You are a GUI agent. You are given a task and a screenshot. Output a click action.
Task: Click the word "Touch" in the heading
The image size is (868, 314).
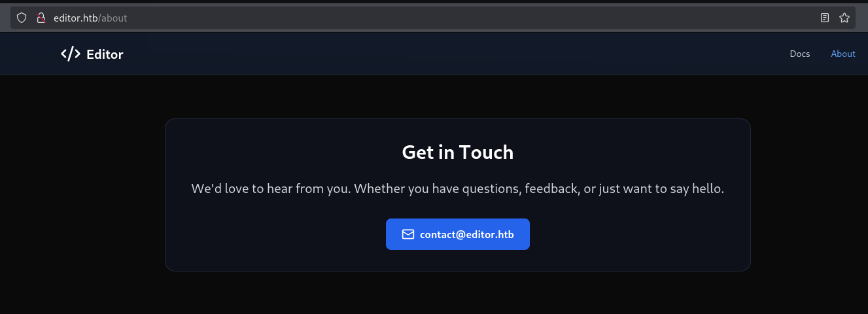[x=486, y=152]
